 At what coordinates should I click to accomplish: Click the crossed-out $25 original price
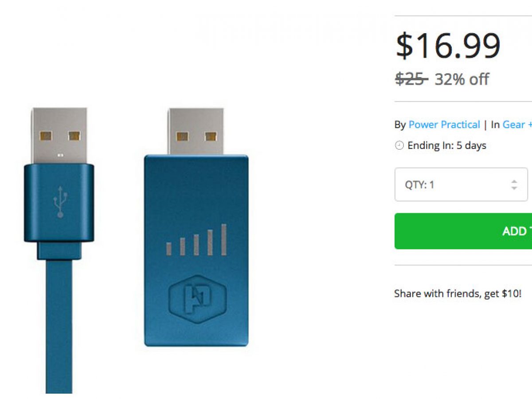411,79
